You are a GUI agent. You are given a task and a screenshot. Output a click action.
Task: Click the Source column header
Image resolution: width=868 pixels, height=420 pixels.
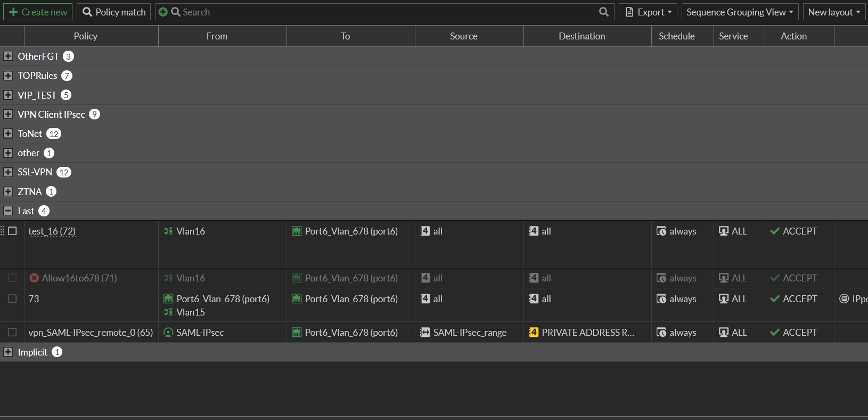coord(469,36)
